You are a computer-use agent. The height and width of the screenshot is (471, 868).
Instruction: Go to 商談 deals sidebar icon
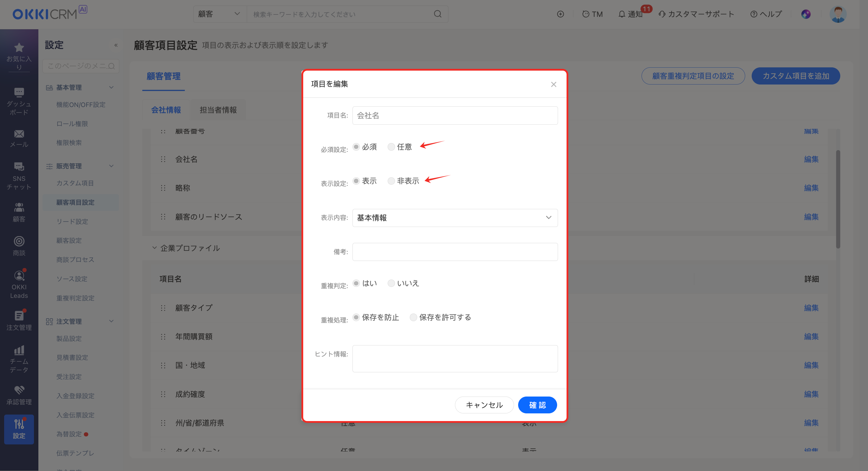19,241
